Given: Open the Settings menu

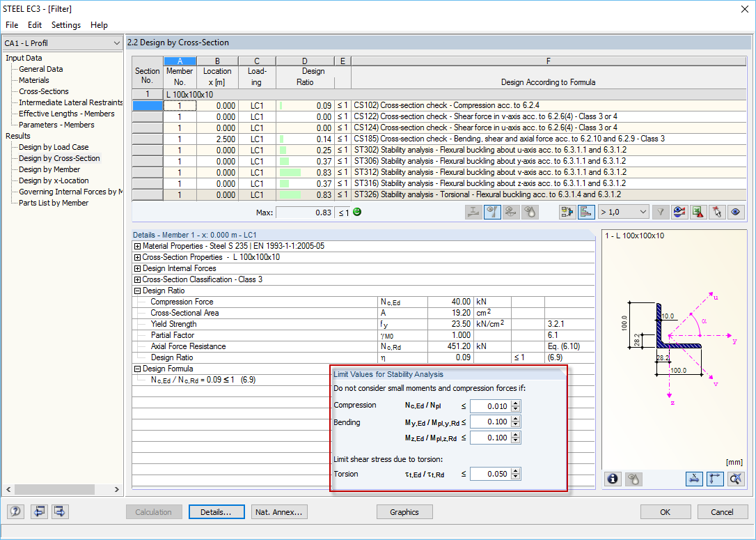Looking at the screenshot, I should [x=65, y=24].
